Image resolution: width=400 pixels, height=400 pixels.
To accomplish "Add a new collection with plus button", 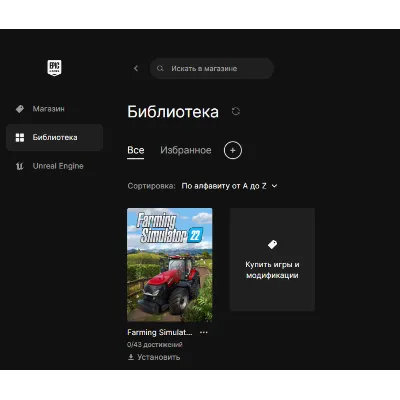I will coord(233,150).
